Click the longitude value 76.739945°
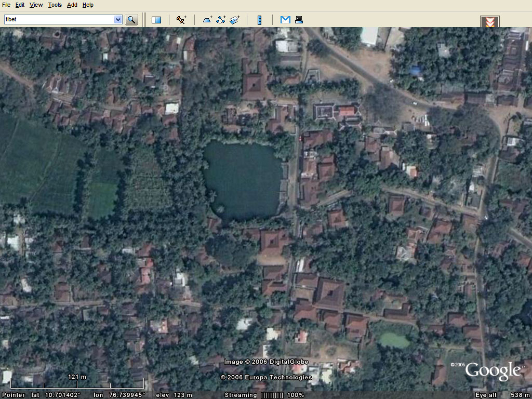Viewport: 532px width, 399px height. pos(128,395)
